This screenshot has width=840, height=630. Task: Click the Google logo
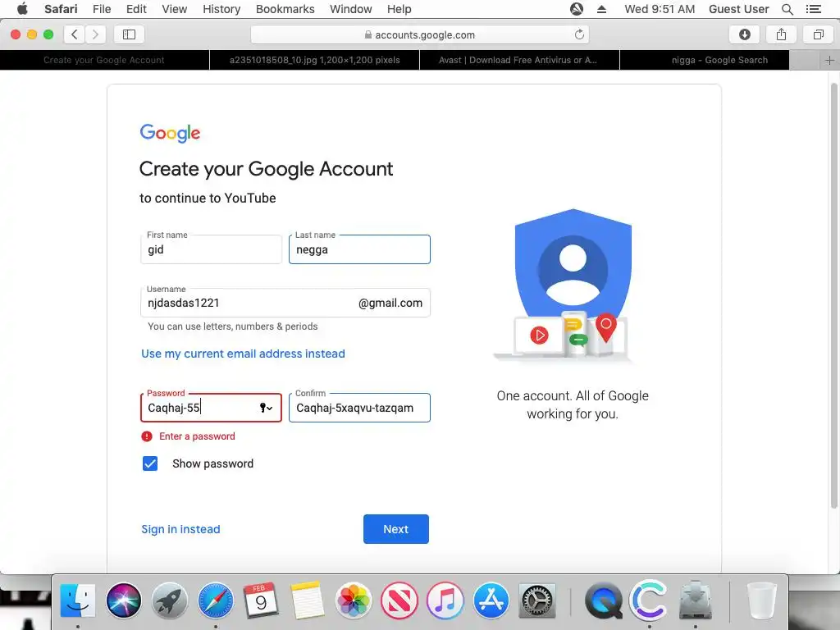pos(170,133)
